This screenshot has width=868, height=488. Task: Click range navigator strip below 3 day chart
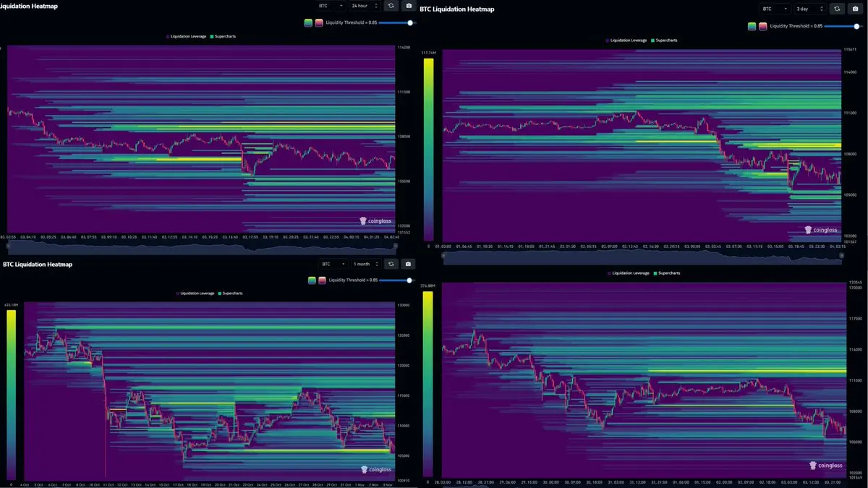click(642, 257)
